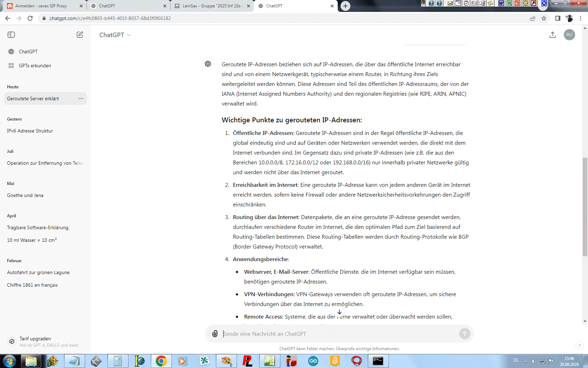Open the IPv6 Adresse Struktur chat

45,131
